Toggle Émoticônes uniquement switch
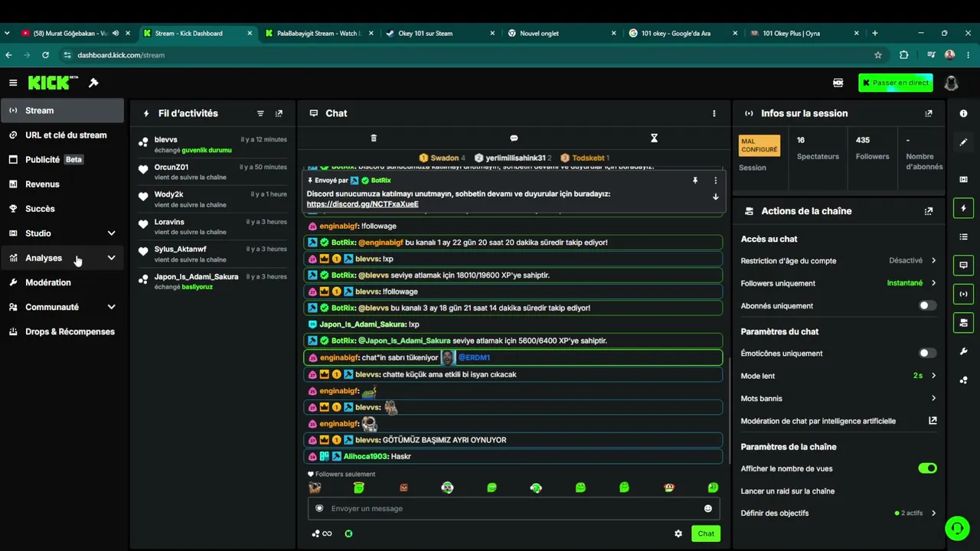 click(x=927, y=353)
